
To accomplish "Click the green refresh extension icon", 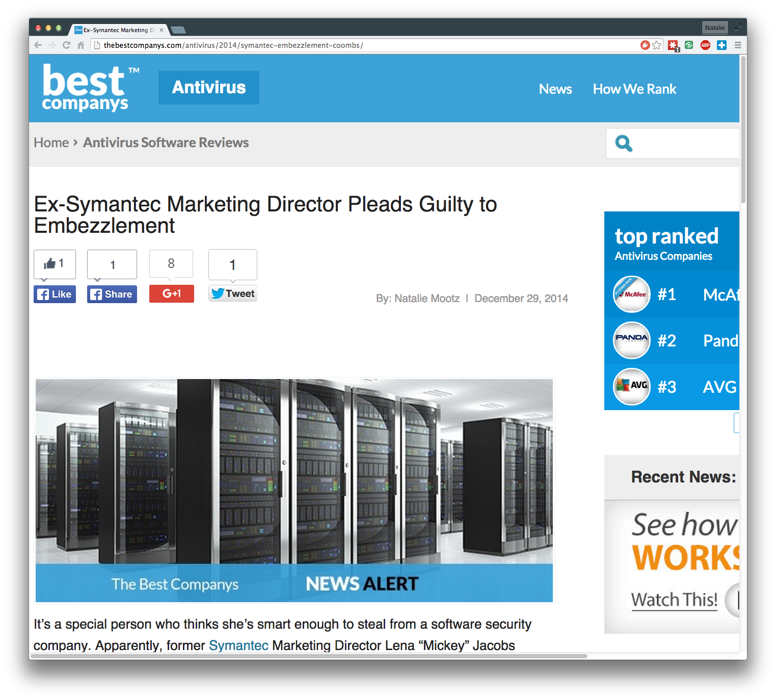I will pyautogui.click(x=689, y=45).
